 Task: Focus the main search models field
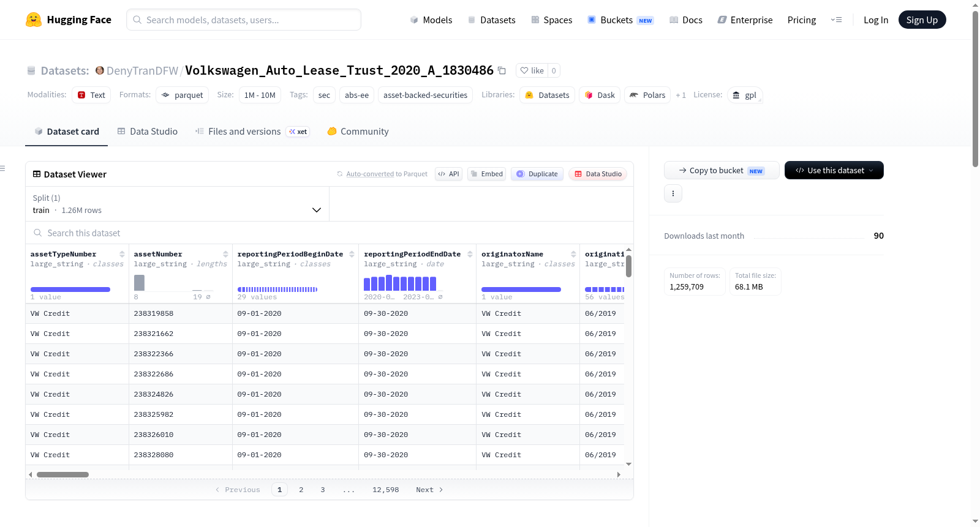click(x=244, y=20)
